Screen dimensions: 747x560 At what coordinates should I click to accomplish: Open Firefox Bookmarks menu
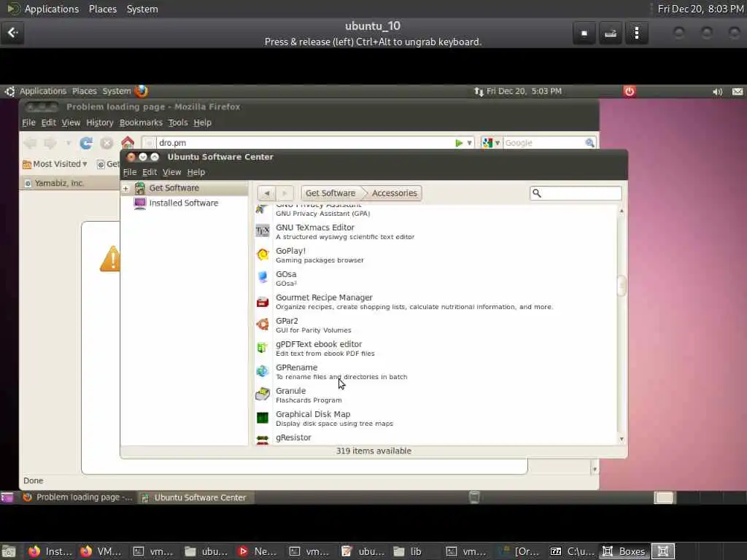pyautogui.click(x=141, y=122)
